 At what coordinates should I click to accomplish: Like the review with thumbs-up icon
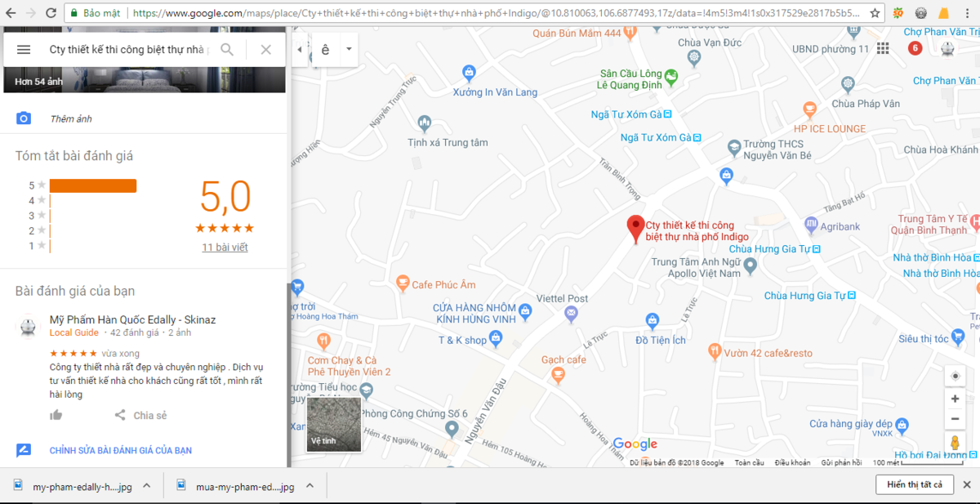pos(56,415)
